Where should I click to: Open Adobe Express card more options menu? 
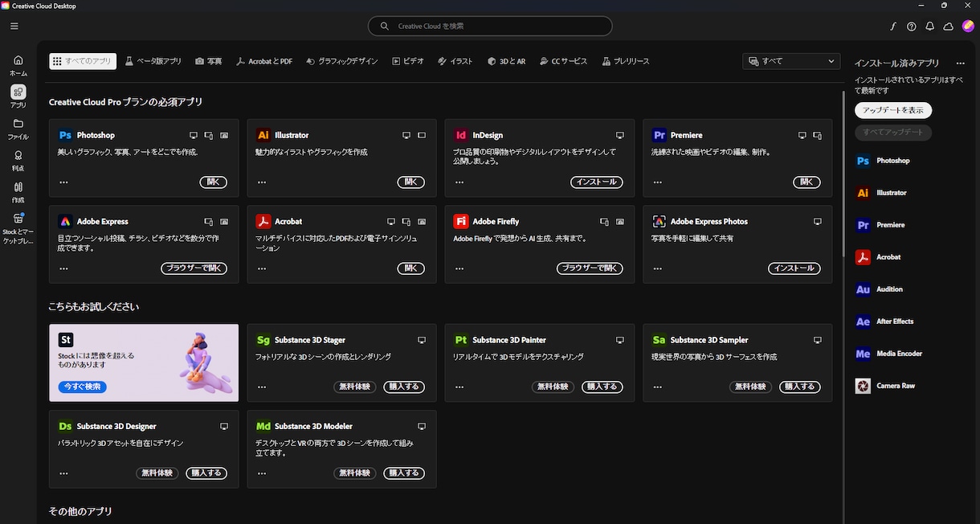[63, 268]
